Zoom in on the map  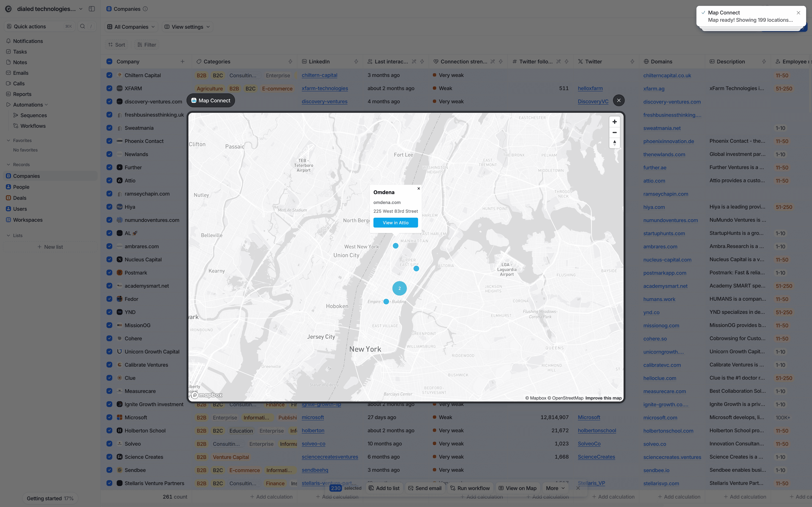click(x=614, y=122)
